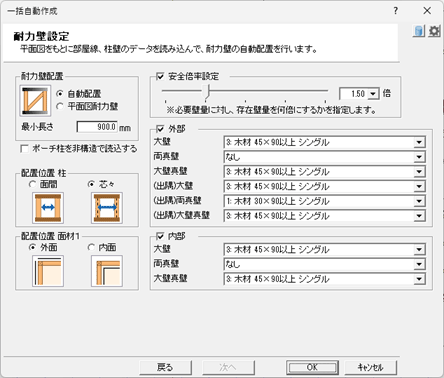Open 外部 大壁 dropdown
This screenshot has width=444, height=378.
point(419,142)
